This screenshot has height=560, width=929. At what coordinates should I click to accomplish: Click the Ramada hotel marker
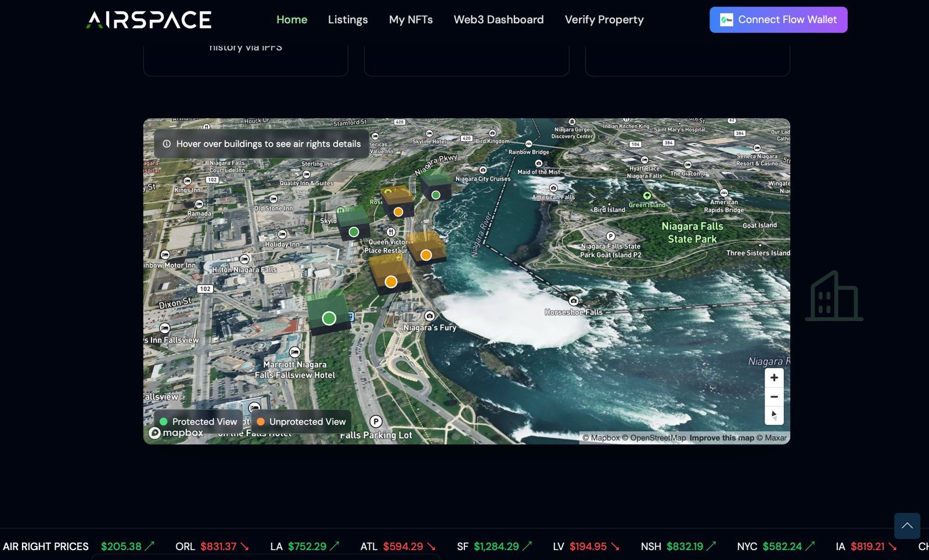coord(199,204)
